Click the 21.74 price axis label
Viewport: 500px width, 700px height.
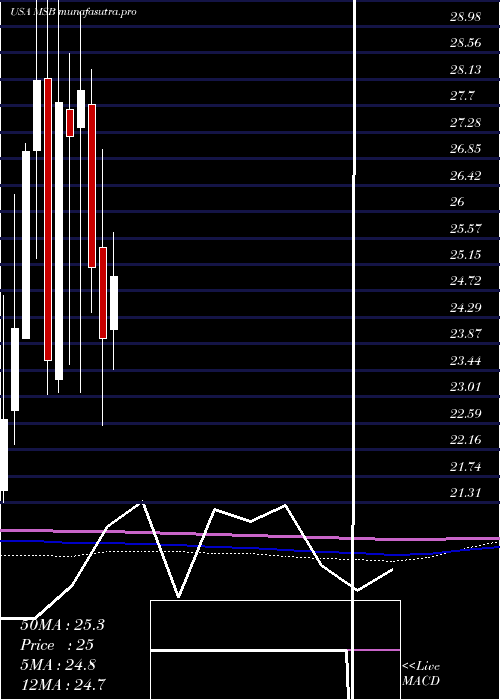[x=465, y=467]
